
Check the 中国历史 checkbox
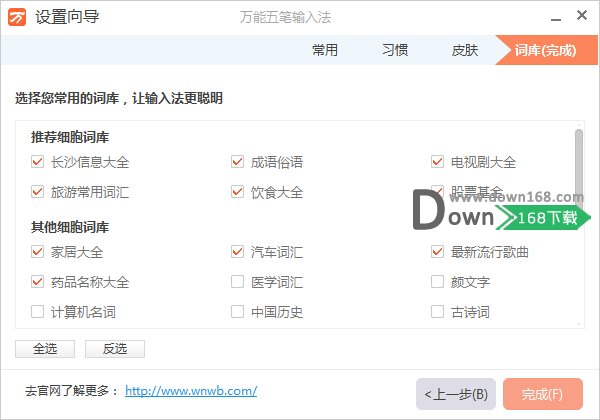click(237, 312)
